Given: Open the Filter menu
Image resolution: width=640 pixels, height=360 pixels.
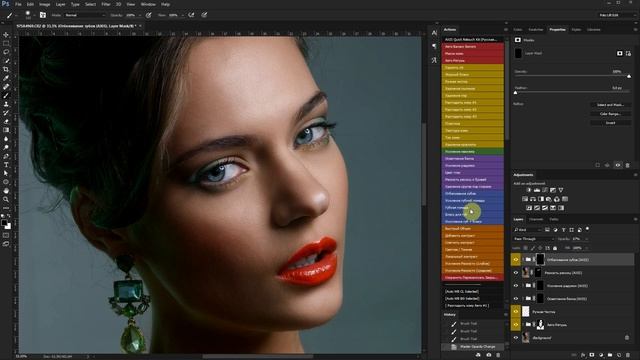Looking at the screenshot, I should [x=106, y=4].
